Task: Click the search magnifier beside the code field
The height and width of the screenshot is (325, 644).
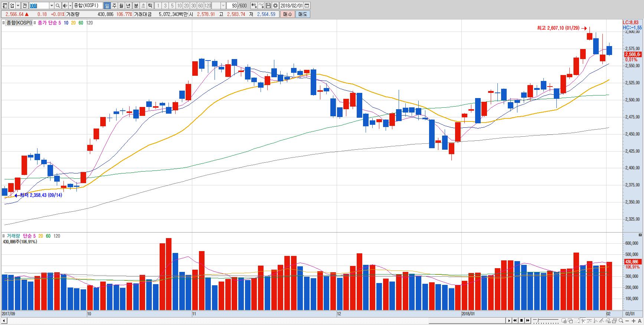Action: click(58, 6)
